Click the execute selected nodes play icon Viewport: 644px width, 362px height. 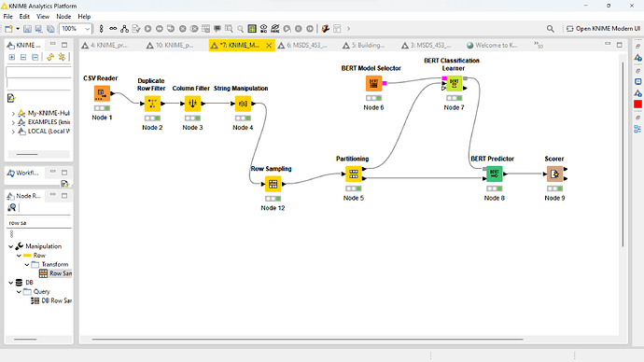(x=147, y=29)
